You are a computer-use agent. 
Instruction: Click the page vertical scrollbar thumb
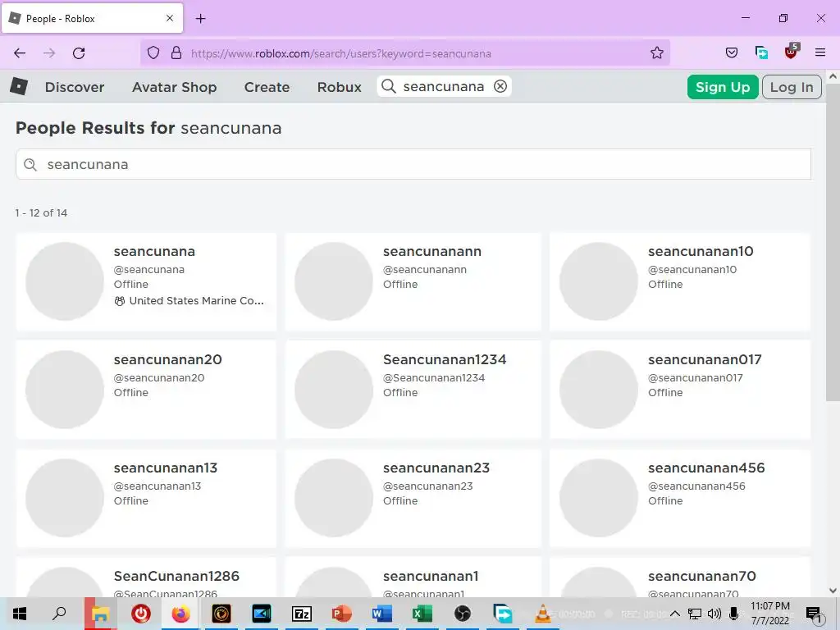click(x=833, y=241)
